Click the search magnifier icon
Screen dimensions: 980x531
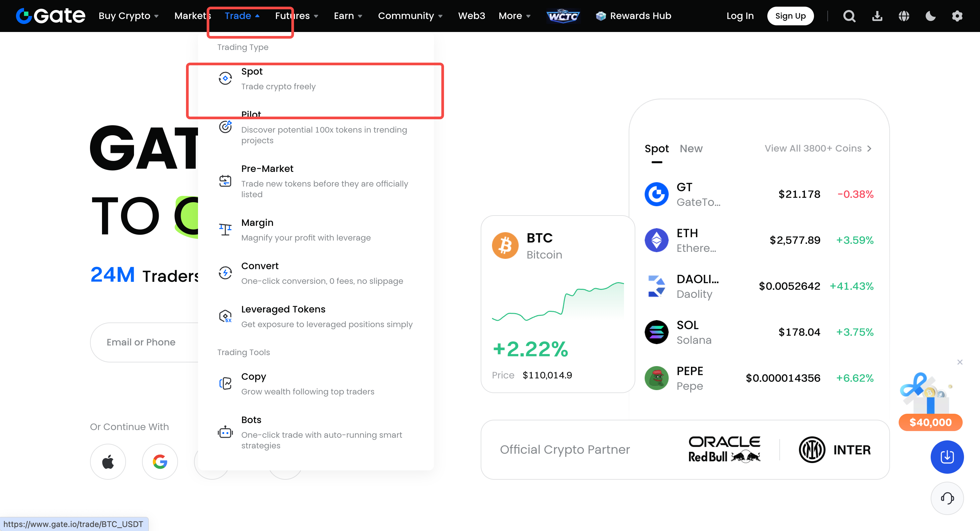coord(849,16)
